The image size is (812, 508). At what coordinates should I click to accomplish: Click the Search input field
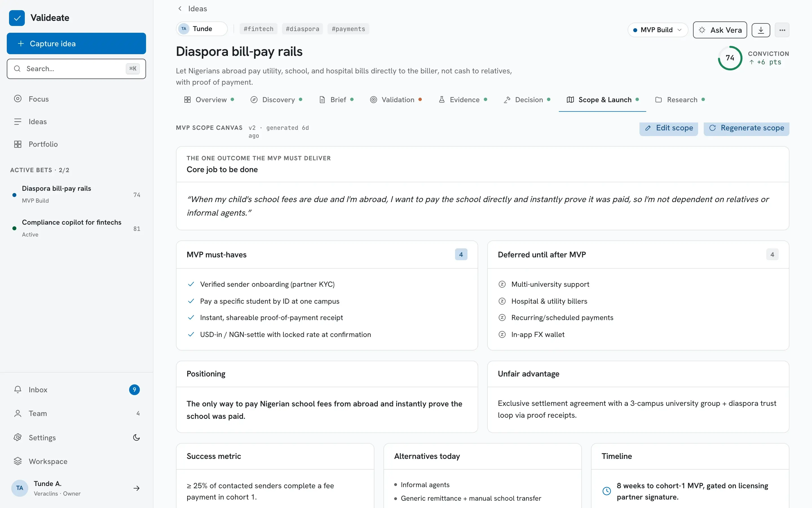tap(76, 69)
